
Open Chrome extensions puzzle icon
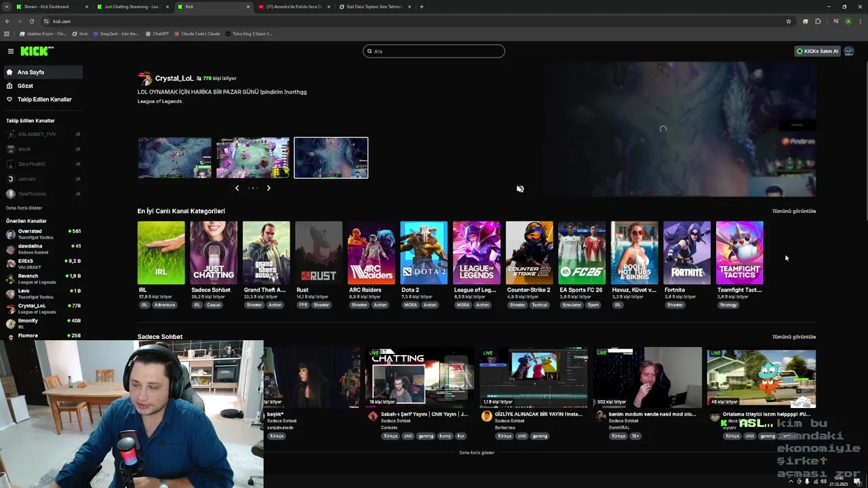[x=818, y=21]
